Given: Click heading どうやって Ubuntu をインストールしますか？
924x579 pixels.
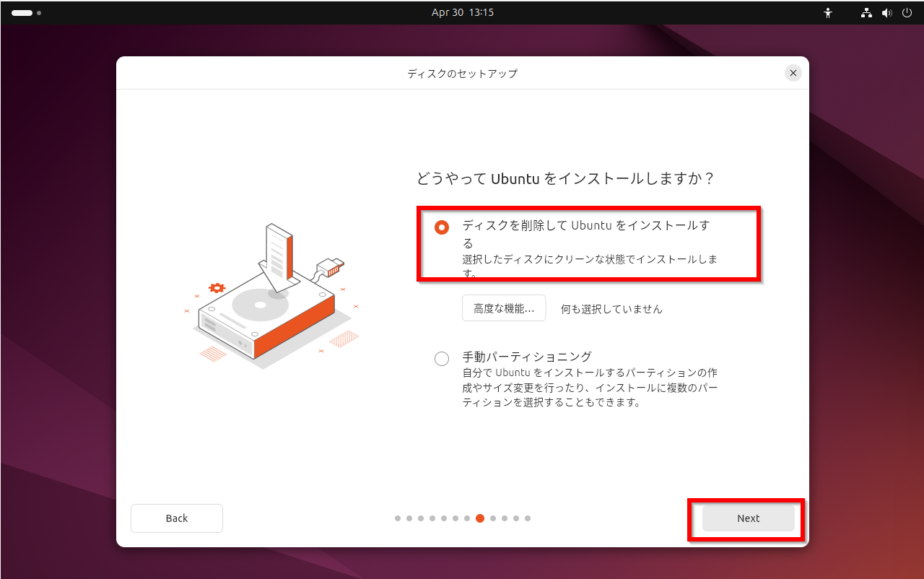Looking at the screenshot, I should [565, 178].
